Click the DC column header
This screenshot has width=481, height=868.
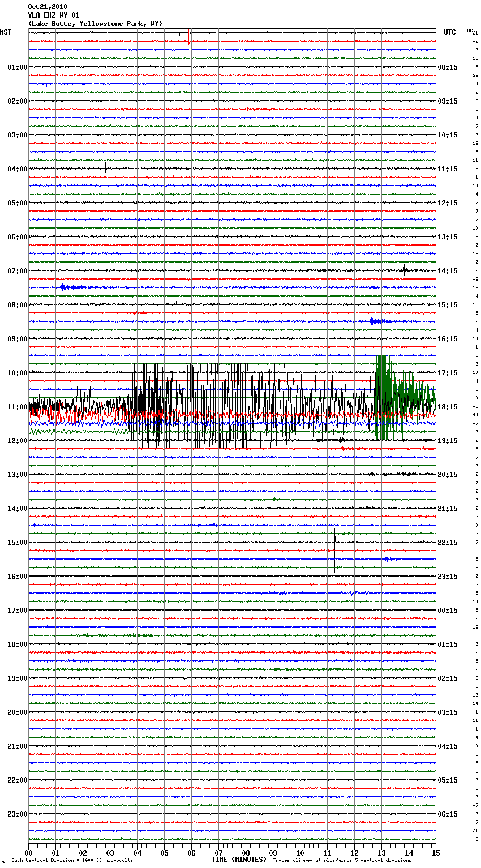click(x=470, y=31)
